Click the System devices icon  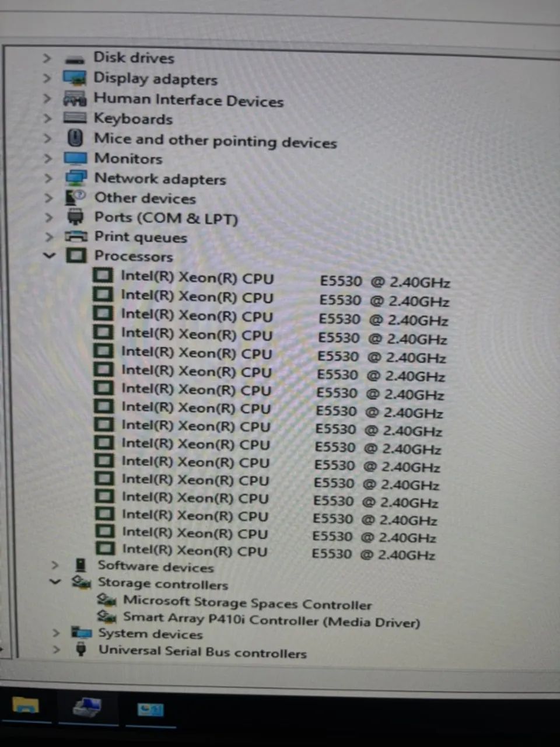(82, 633)
